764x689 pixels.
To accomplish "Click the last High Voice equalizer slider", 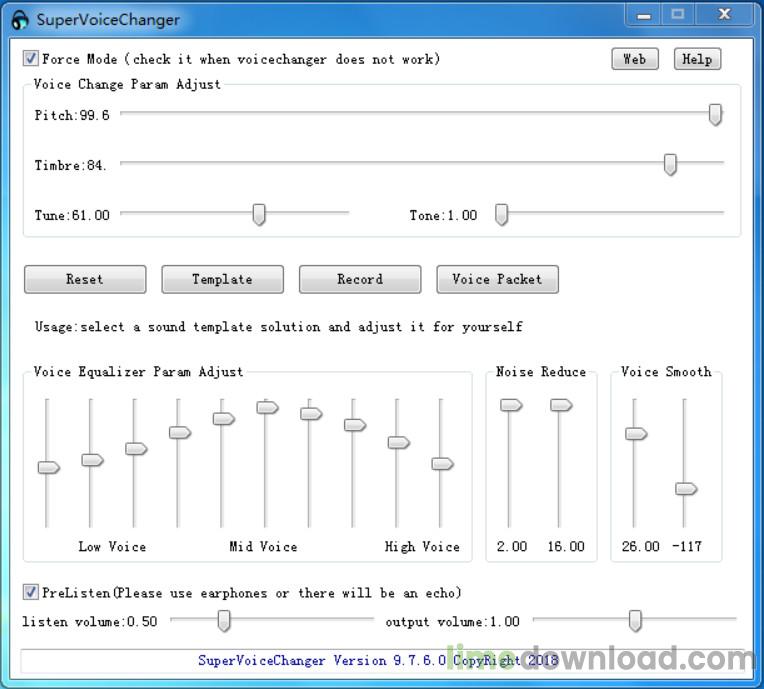I will pyautogui.click(x=442, y=463).
